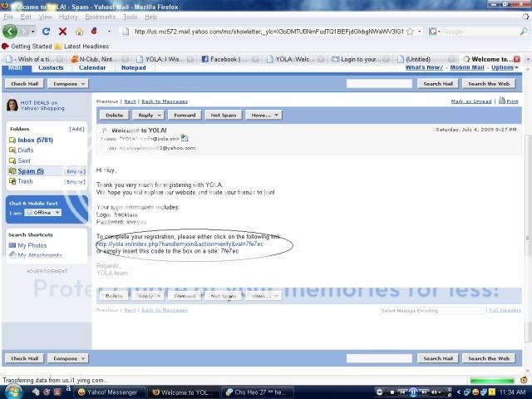
Task: Bookmark page with the star icon
Action: tap(410, 32)
